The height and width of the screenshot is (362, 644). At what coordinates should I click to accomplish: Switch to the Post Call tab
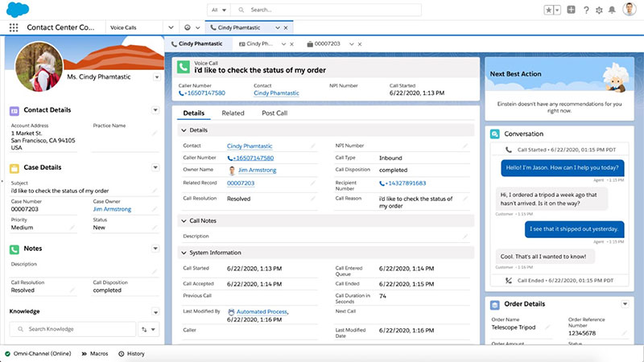275,113
